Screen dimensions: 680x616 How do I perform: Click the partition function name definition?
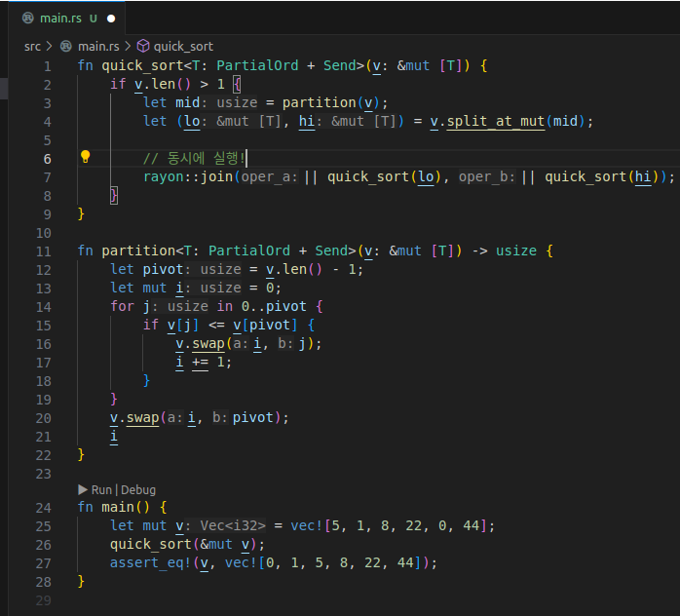pos(137,250)
